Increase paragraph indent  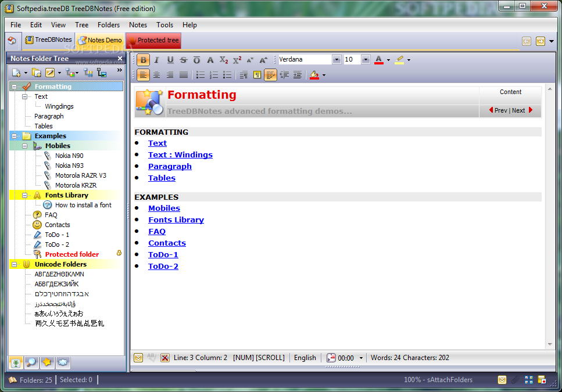[x=298, y=75]
